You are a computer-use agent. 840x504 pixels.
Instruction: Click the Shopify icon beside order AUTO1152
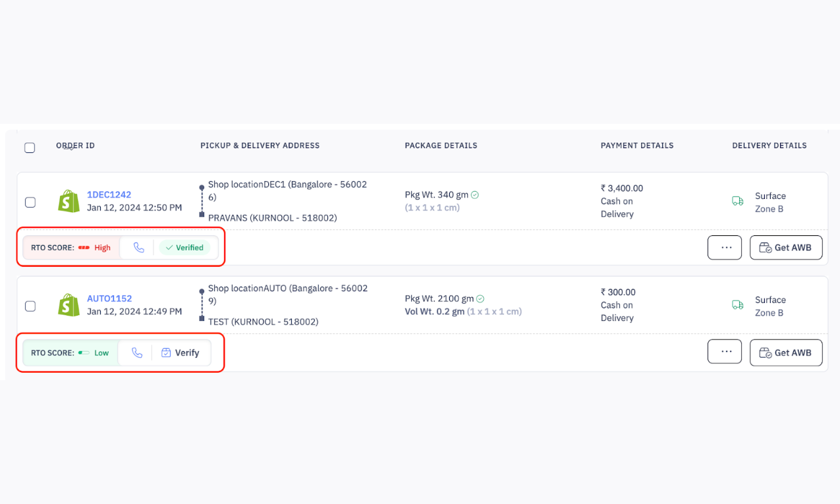pos(69,306)
